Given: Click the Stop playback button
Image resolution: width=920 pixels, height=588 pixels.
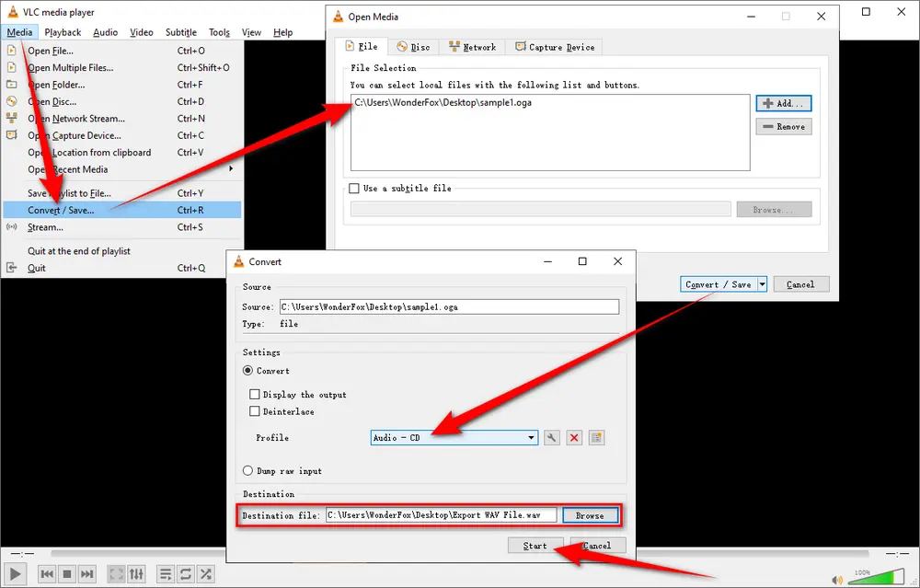Looking at the screenshot, I should pos(67,574).
